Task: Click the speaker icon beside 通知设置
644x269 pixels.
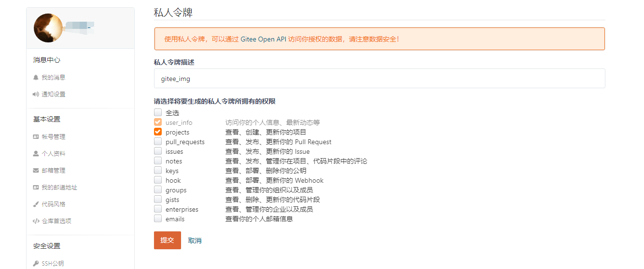Action: [36, 94]
